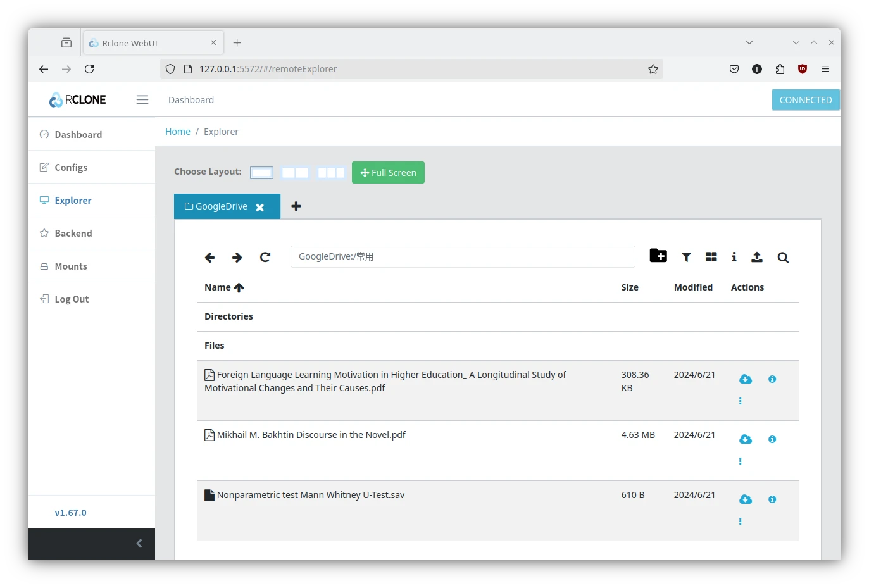Go forward in the explorer pane
869x588 pixels.
pyautogui.click(x=237, y=257)
